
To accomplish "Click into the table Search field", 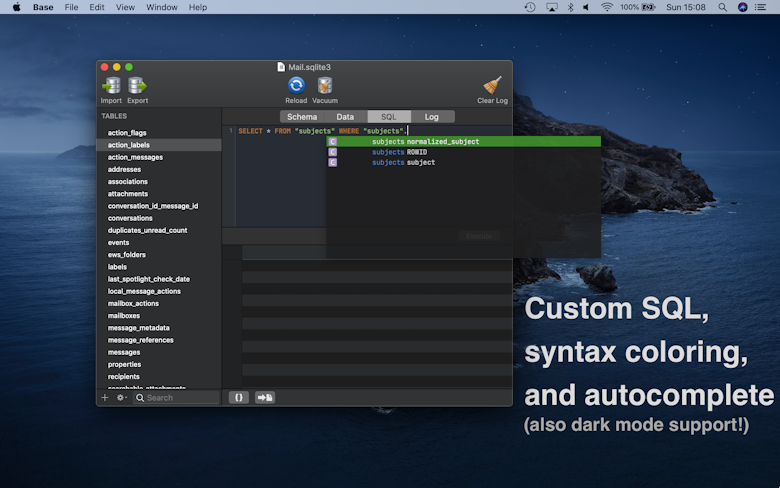I will pos(177,397).
